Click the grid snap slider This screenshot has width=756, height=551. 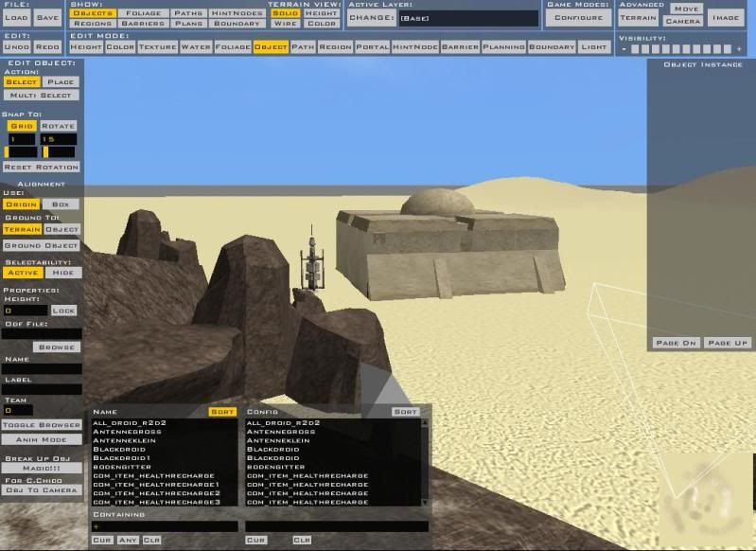tap(21, 152)
